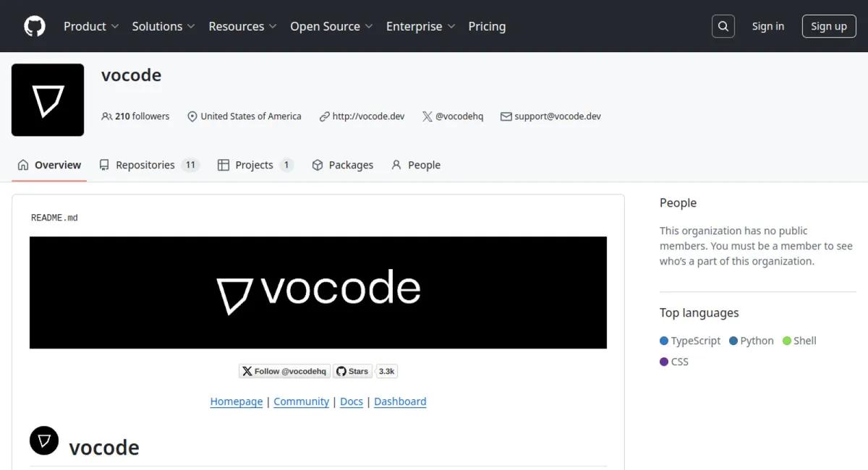The image size is (868, 470).
Task: Click the Top languages heading
Action: pos(699,313)
